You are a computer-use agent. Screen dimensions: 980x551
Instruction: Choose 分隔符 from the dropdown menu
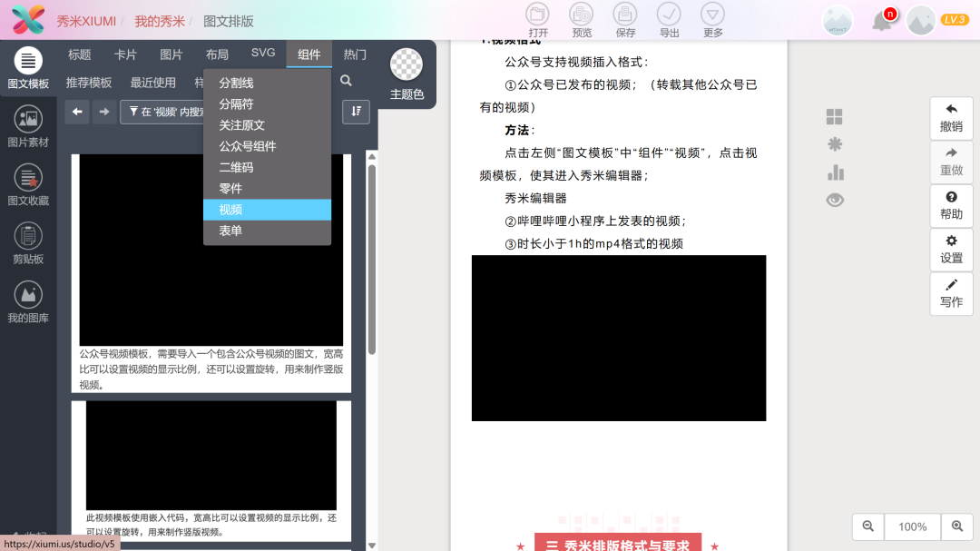pos(267,103)
